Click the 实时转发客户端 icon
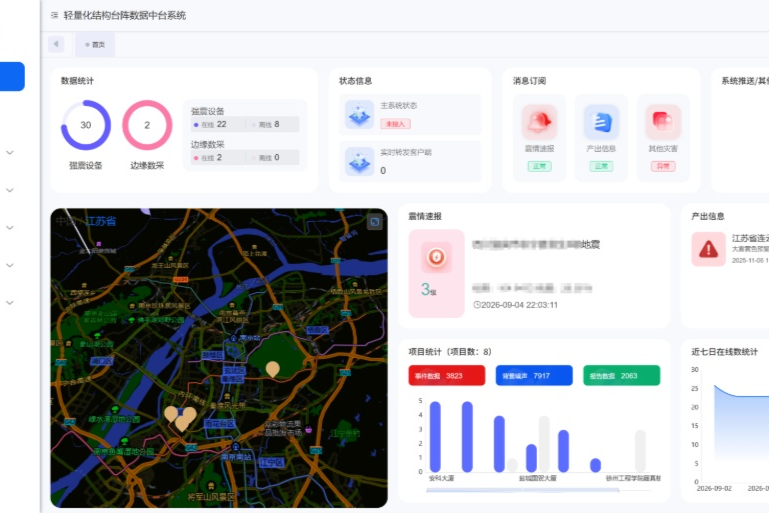The width and height of the screenshot is (769, 513). point(359,161)
